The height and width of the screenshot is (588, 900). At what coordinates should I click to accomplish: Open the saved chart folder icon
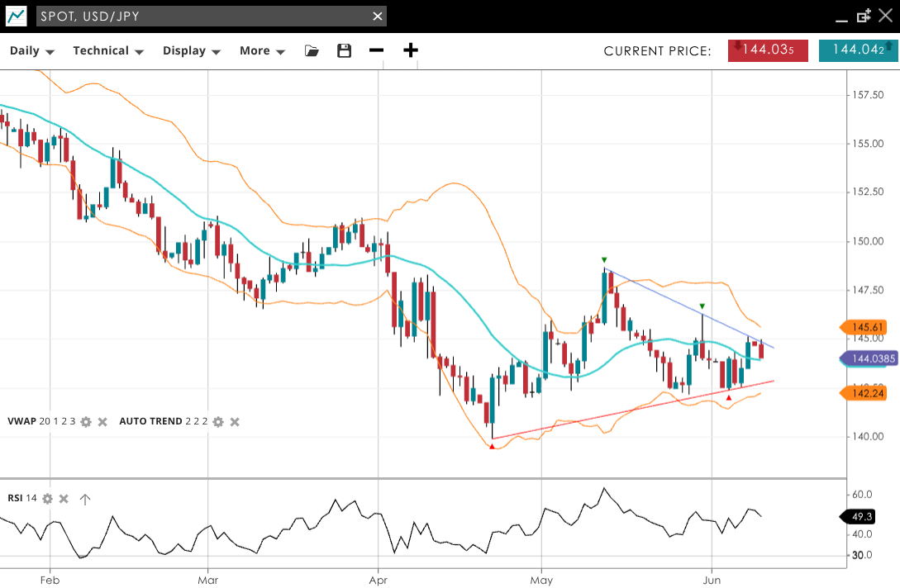tap(312, 51)
